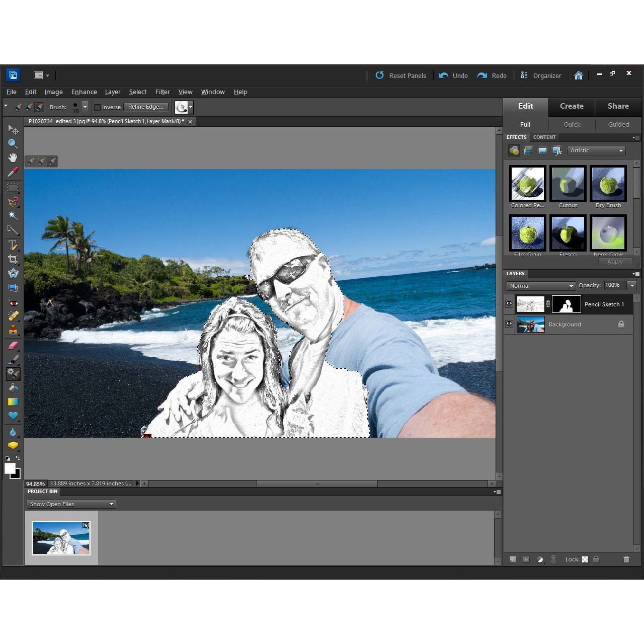Select the Cookie Cutter star tool
Viewport: 644px width, 644px height.
13,273
